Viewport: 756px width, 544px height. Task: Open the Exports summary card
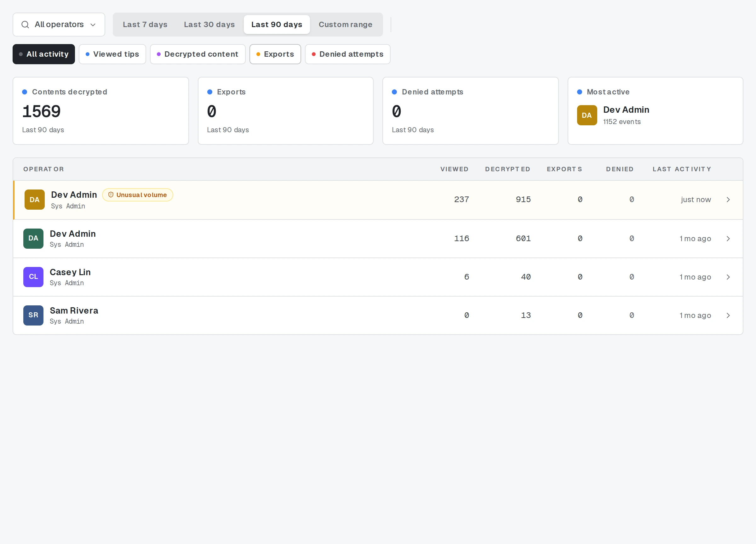(286, 111)
